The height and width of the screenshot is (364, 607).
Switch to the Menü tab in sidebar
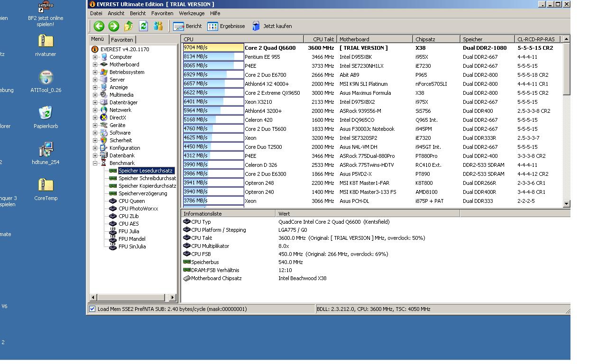click(98, 39)
